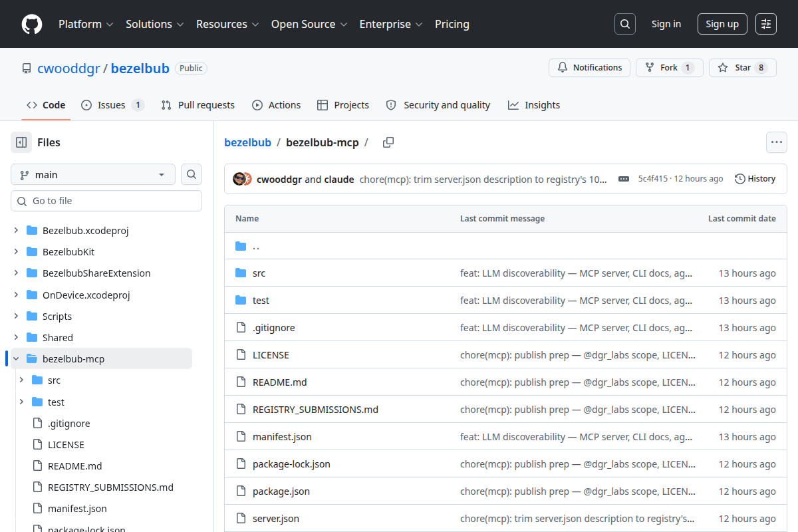
Task: Collapse the file tree panel icon
Action: coord(21,142)
